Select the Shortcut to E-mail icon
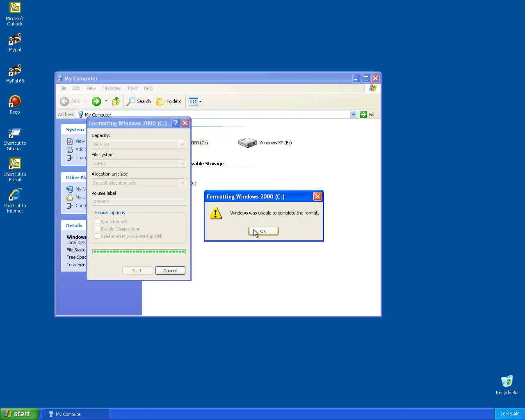 15,170
